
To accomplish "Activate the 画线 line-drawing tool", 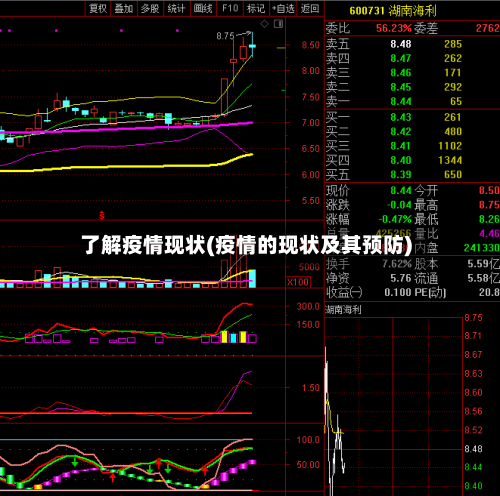I will 203,8.
